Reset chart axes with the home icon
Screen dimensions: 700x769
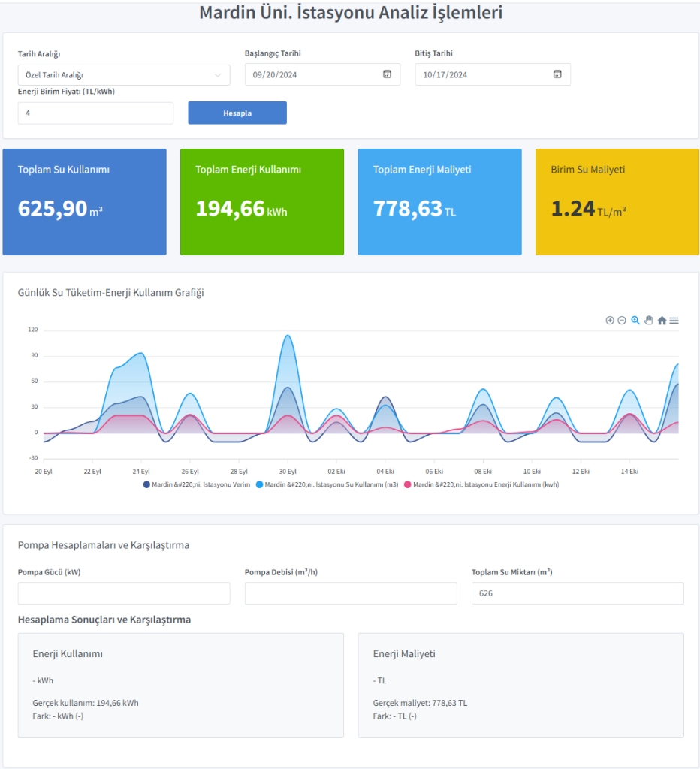click(x=662, y=321)
